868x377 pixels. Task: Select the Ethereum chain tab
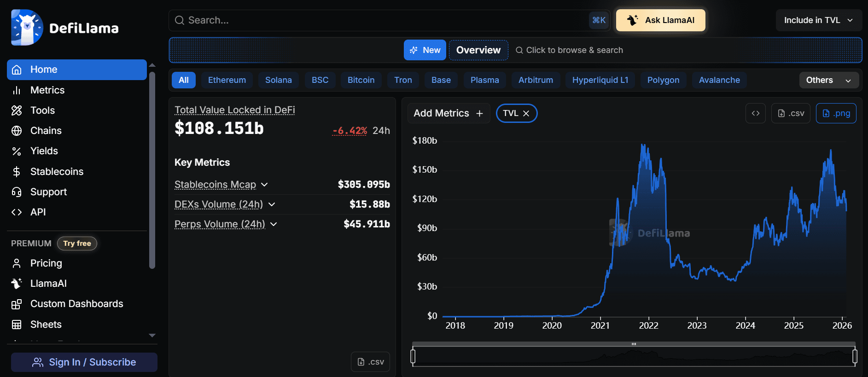coord(227,80)
